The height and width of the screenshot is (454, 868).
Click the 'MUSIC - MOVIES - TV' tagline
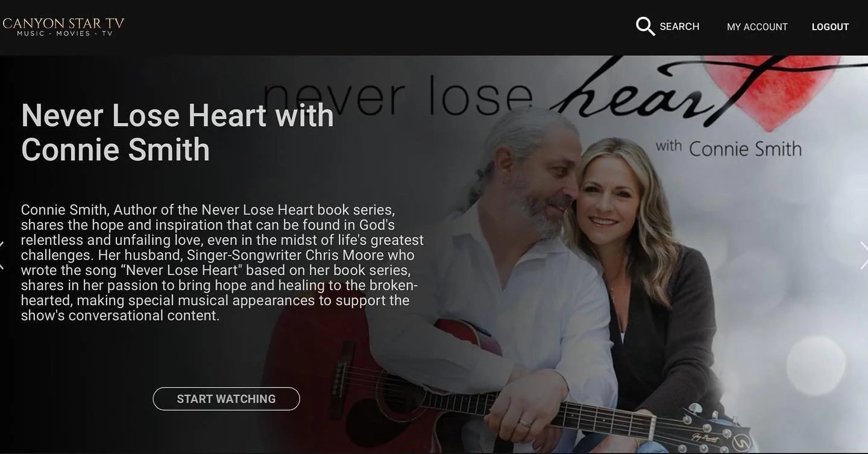pos(65,34)
